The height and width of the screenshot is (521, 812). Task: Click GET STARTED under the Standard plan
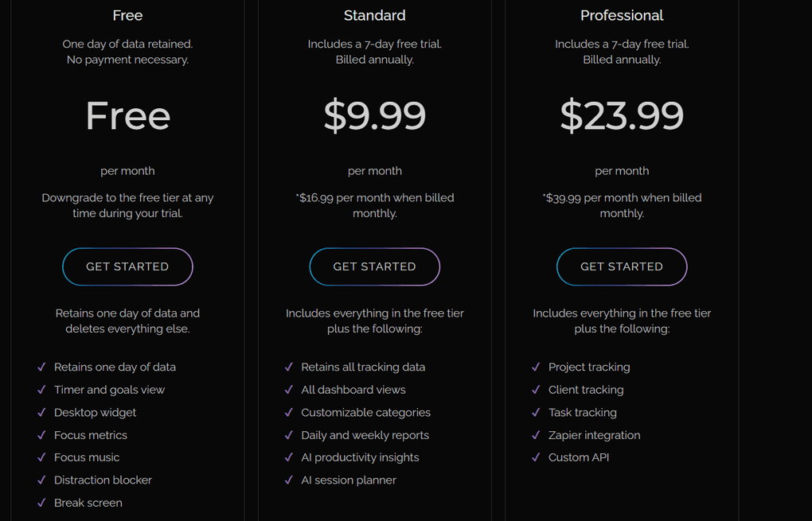pyautogui.click(x=374, y=266)
